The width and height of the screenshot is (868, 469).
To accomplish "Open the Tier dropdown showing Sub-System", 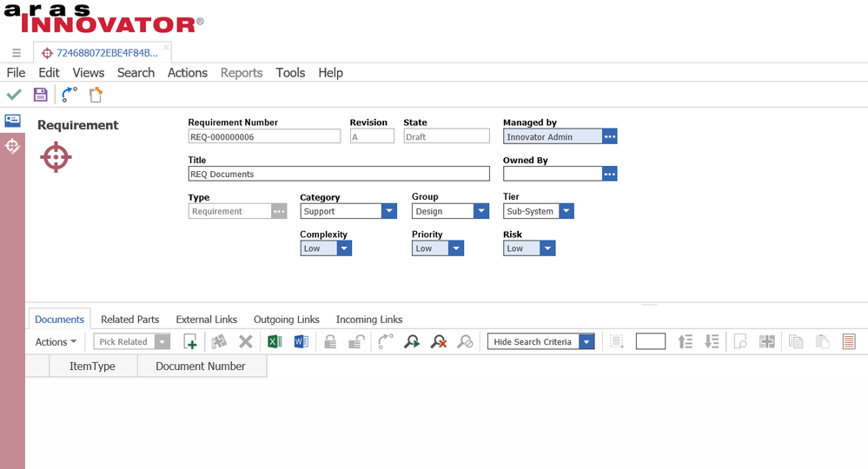I will 566,211.
